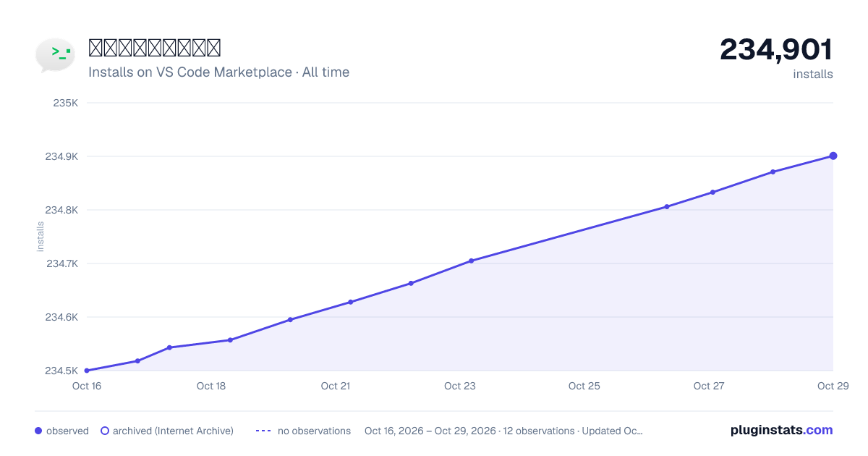Click 'no observations' legend label
The width and height of the screenshot is (868, 456).
pos(314,431)
